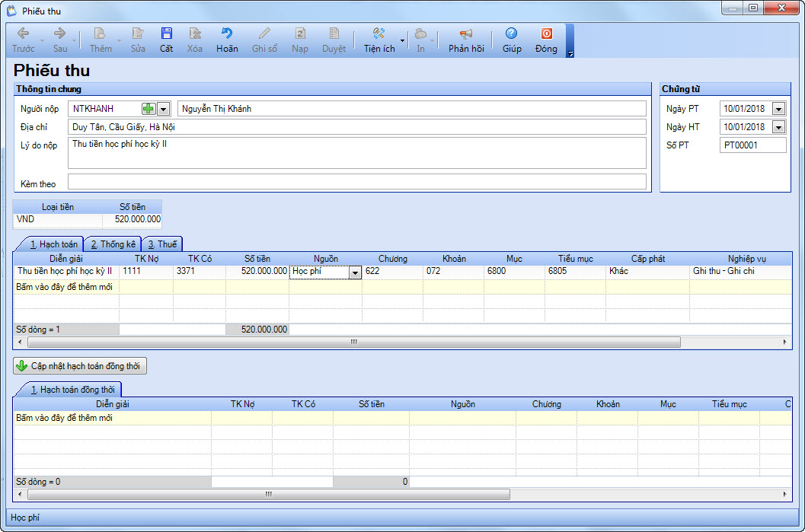The height and width of the screenshot is (532, 805).
Task: Click the Sửa edit toolbar icon
Action: 138,33
